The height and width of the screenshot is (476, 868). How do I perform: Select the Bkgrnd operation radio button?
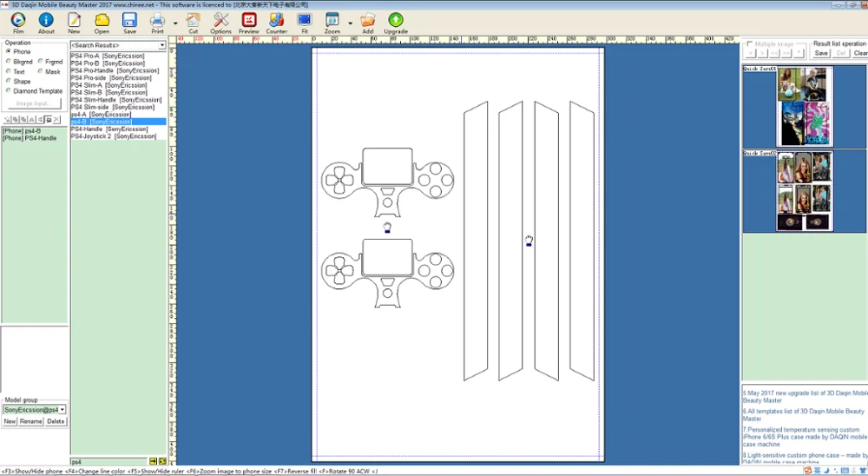tap(9, 62)
